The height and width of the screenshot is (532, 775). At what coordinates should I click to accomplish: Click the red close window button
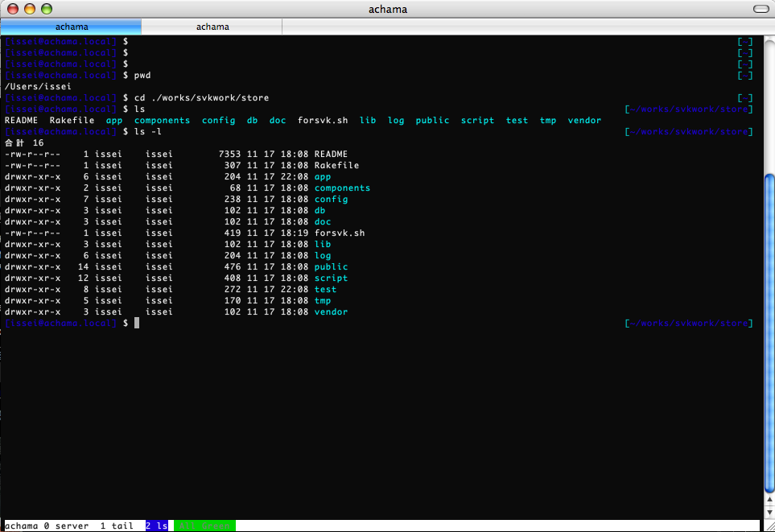pos(13,9)
